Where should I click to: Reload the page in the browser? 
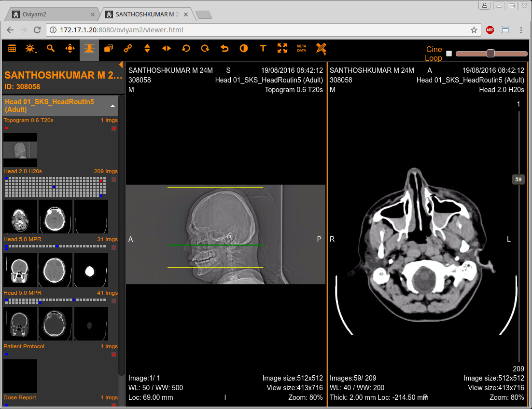pyautogui.click(x=37, y=30)
